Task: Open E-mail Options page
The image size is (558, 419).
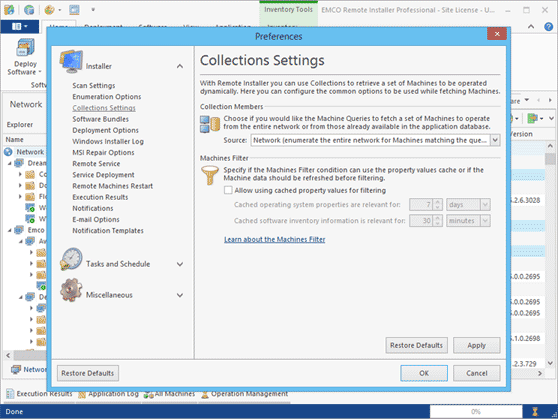Action: point(96,219)
